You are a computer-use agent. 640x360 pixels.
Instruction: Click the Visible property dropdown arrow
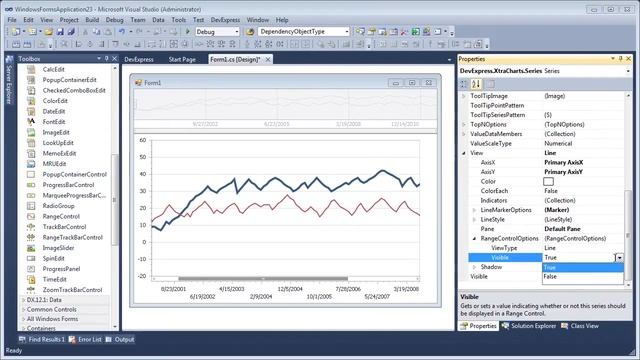(x=619, y=258)
